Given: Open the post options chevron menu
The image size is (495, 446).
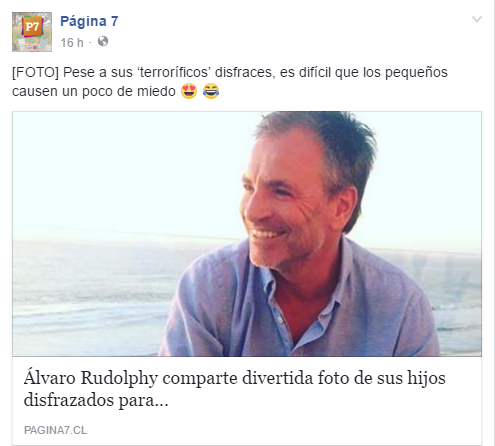Looking at the screenshot, I should pos(477,19).
